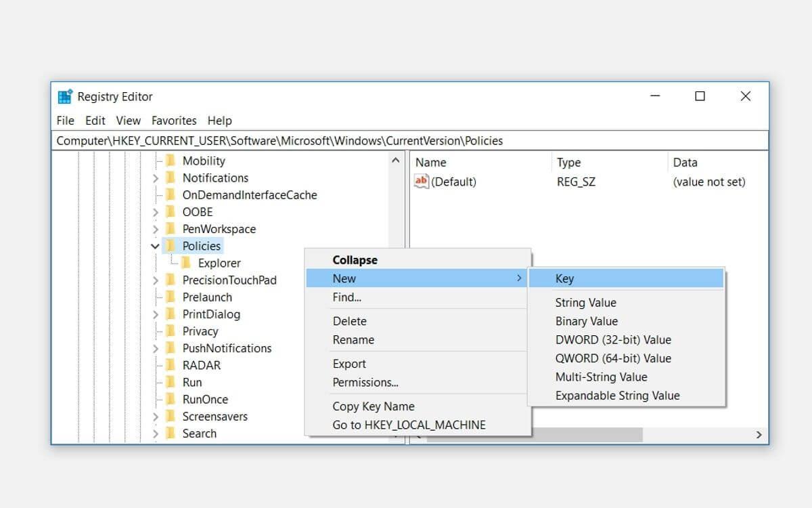Screen dimensions: 812x508
Task: Expand the Notifications key
Action: [155, 178]
